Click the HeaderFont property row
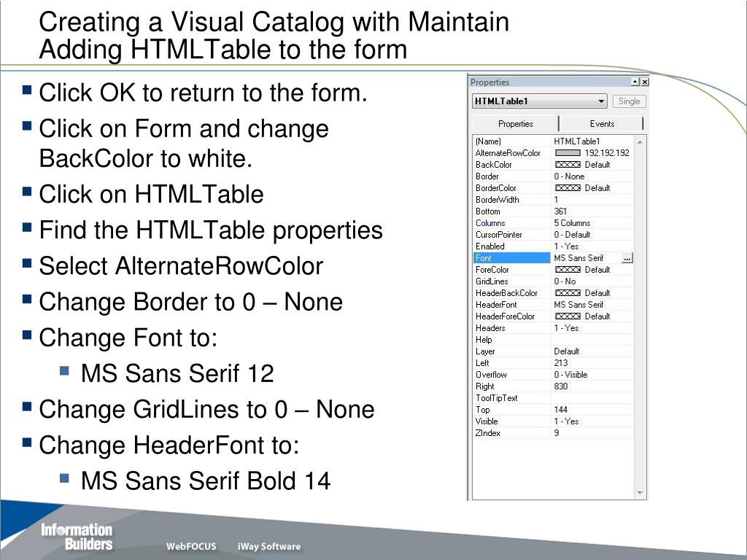This screenshot has width=747, height=560. tap(511, 305)
